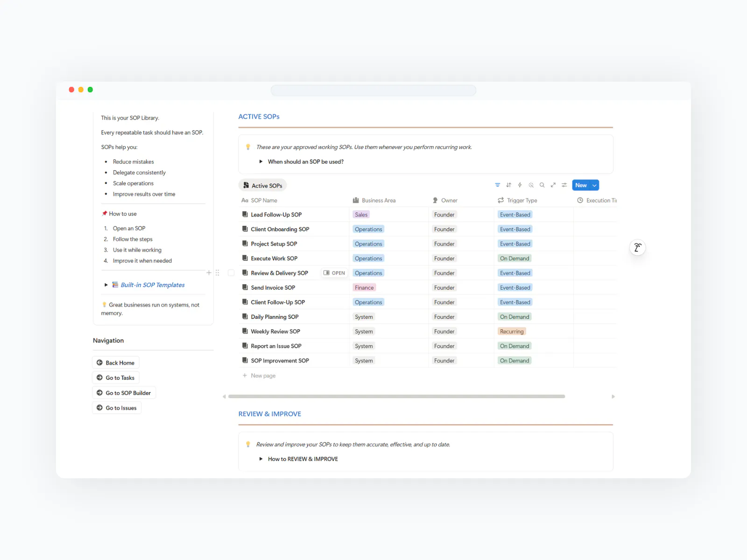This screenshot has width=747, height=560.
Task: Open the Built-in SOP Templates link
Action: (153, 285)
